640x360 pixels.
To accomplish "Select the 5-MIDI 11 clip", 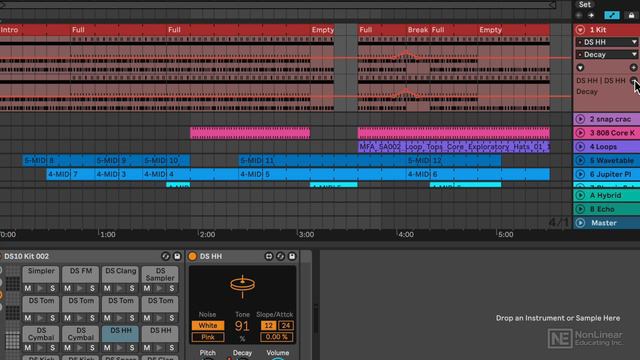I will pos(322,160).
